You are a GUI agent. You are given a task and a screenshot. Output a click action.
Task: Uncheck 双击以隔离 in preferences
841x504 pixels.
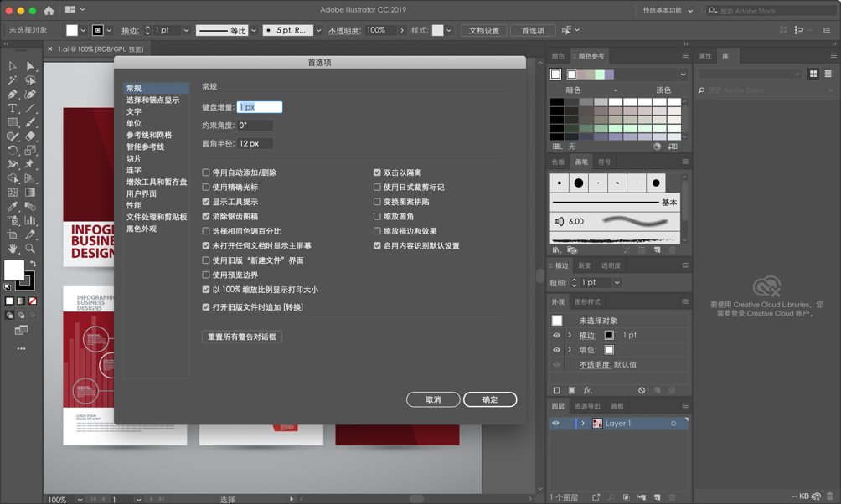(x=377, y=174)
